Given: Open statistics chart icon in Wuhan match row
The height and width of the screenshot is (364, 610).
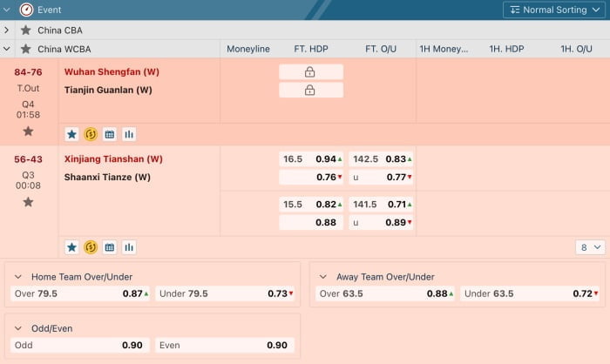Looking at the screenshot, I should (129, 135).
